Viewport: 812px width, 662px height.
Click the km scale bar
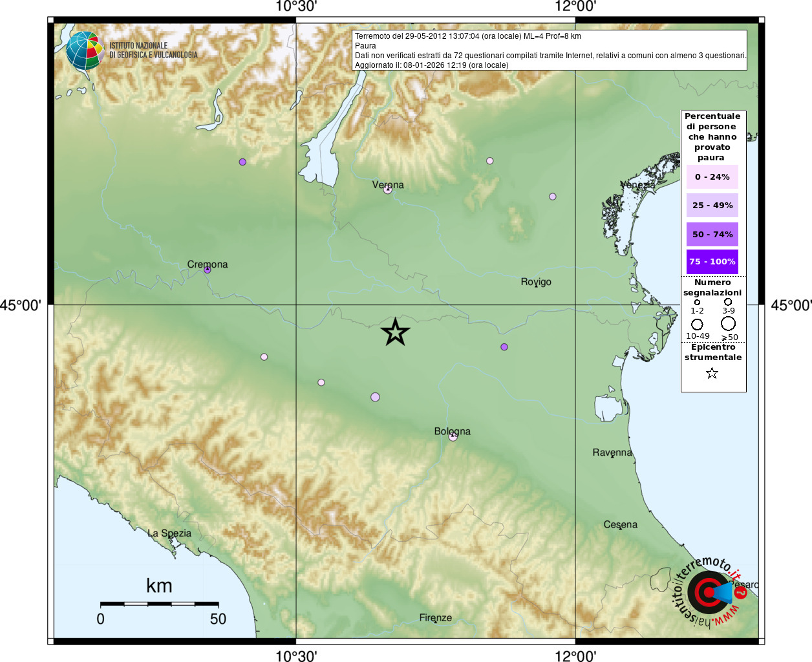[160, 604]
